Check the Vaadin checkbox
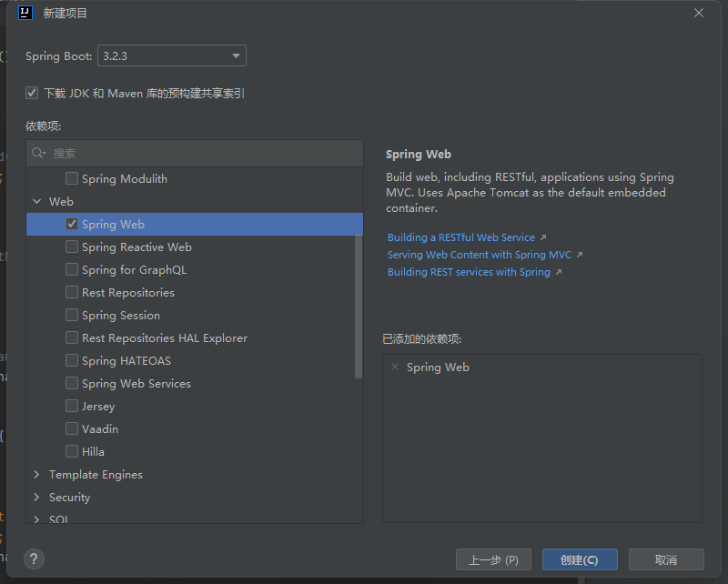 pyautogui.click(x=72, y=428)
